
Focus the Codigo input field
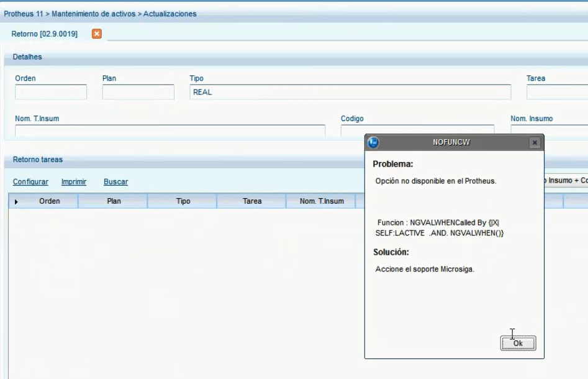click(x=417, y=129)
